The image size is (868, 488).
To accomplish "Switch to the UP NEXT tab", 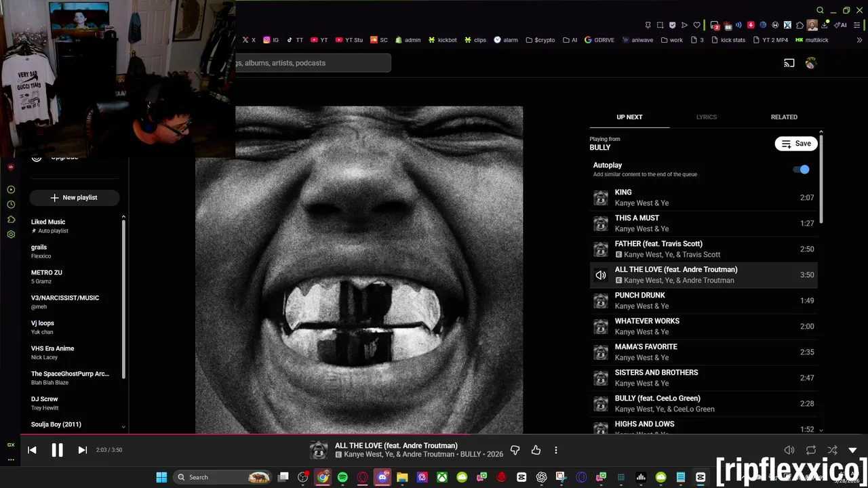I will click(x=629, y=117).
